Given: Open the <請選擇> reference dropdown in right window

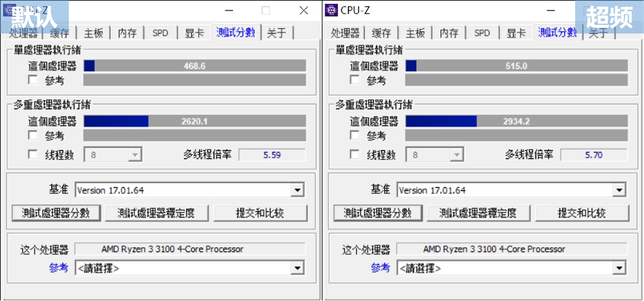Looking at the screenshot, I should 619,268.
